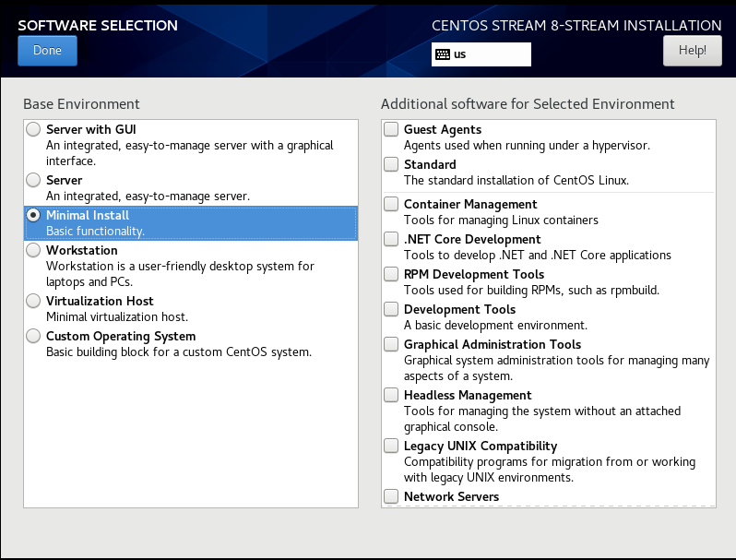Click 'A basic development environment.' text
Screen dimensions: 736x560
pyautogui.click(x=495, y=326)
